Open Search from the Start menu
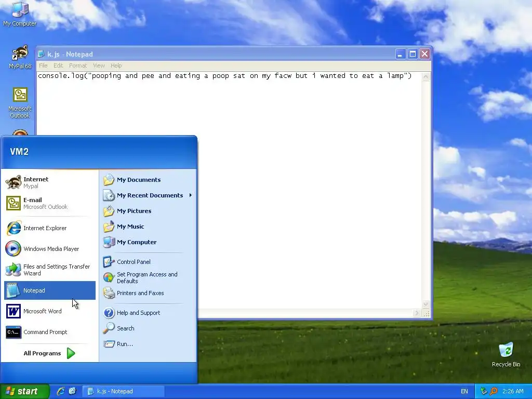This screenshot has height=399, width=532. click(x=148, y=328)
